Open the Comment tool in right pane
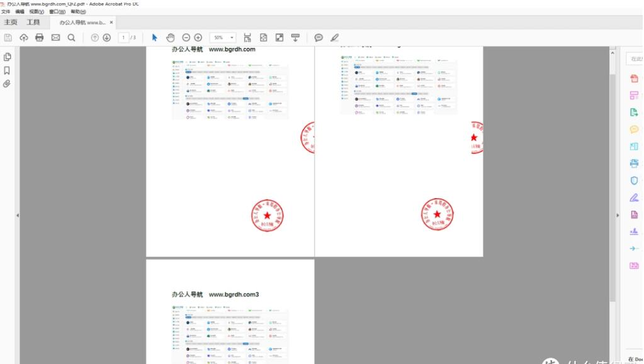Viewport: 644px width, 364px height. tap(633, 128)
